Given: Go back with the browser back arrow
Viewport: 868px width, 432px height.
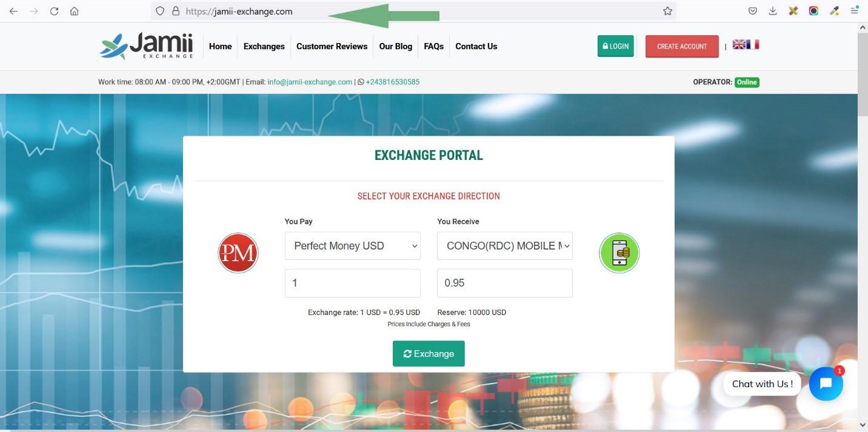Looking at the screenshot, I should 13,11.
